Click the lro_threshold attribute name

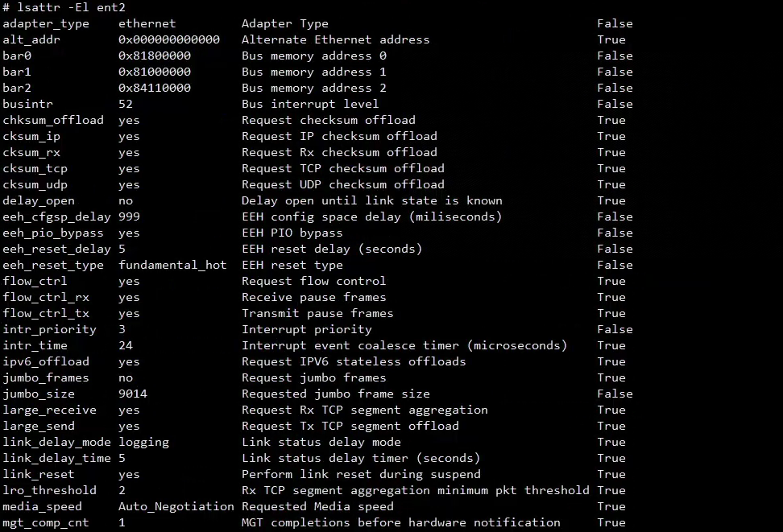point(49,490)
